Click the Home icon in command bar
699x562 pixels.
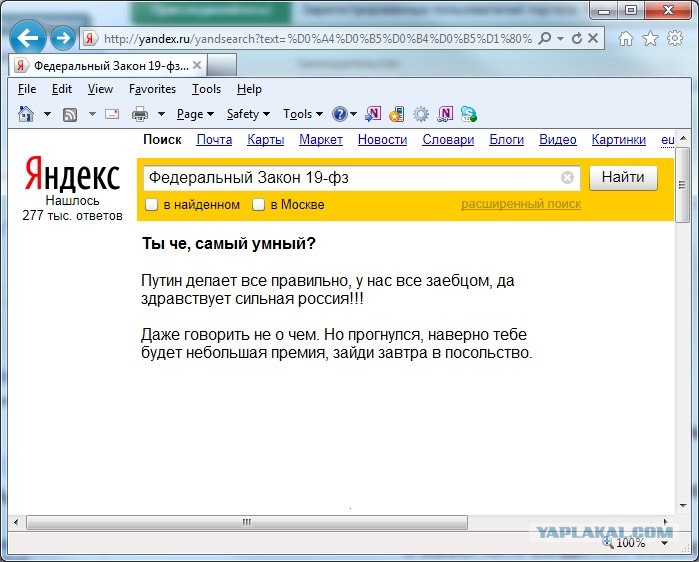(26, 114)
